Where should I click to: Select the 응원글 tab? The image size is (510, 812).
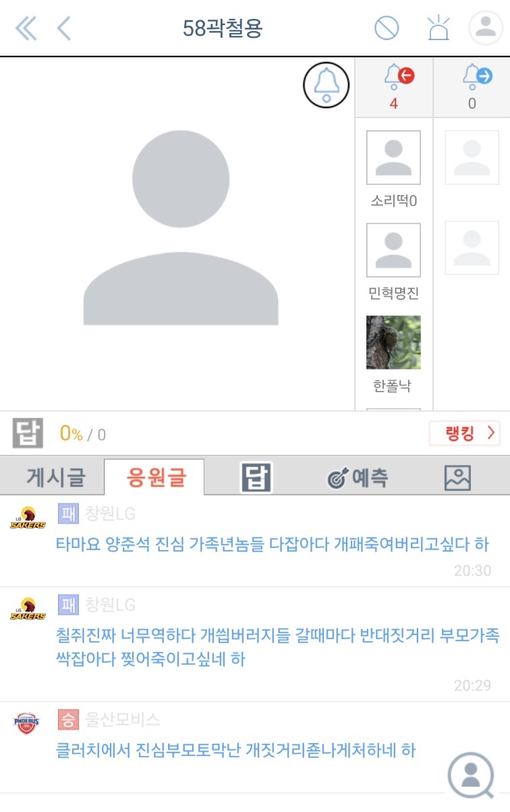click(155, 477)
